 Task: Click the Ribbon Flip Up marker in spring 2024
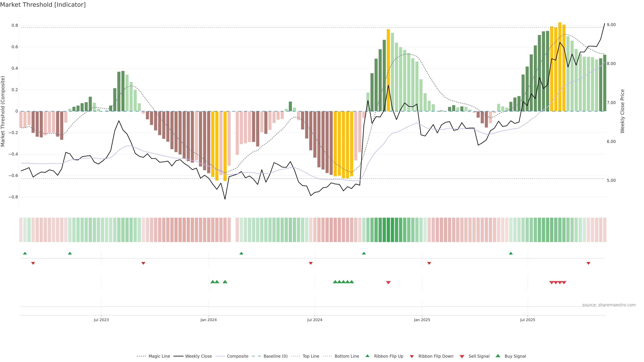(241, 253)
